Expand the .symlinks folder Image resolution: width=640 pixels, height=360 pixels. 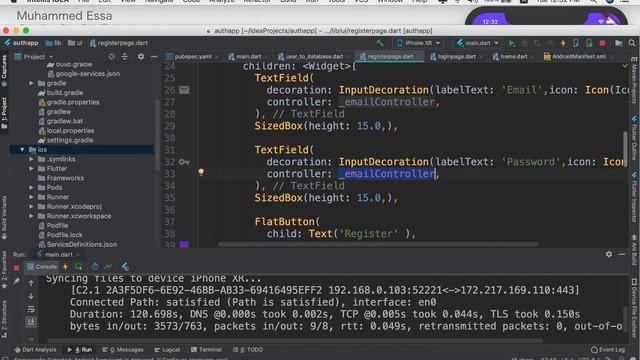(x=31, y=159)
